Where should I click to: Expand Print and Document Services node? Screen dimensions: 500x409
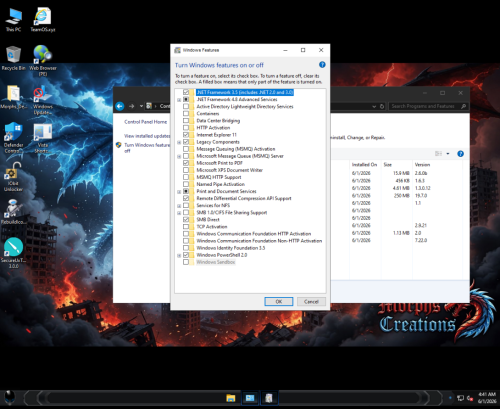pyautogui.click(x=179, y=192)
